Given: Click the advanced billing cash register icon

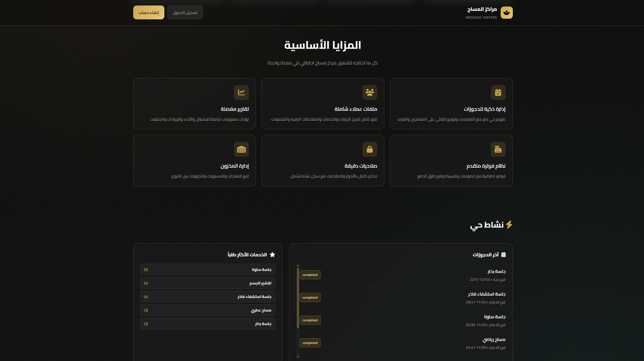Looking at the screenshot, I should coord(498,150).
